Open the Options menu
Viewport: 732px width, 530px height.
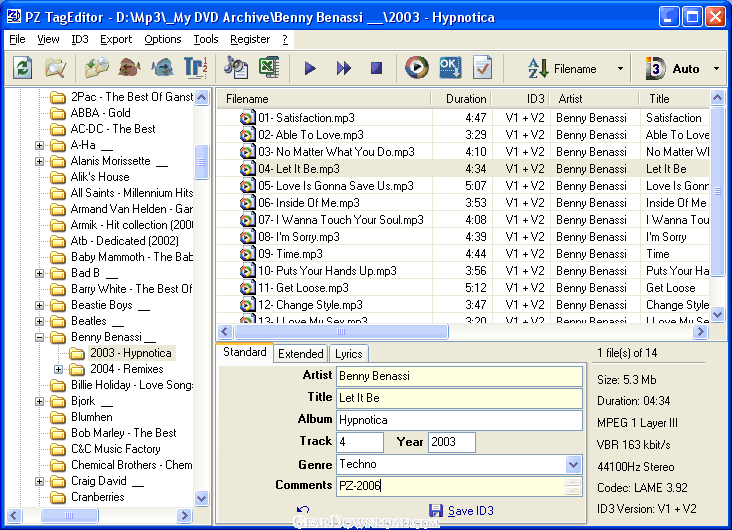pyautogui.click(x=162, y=39)
